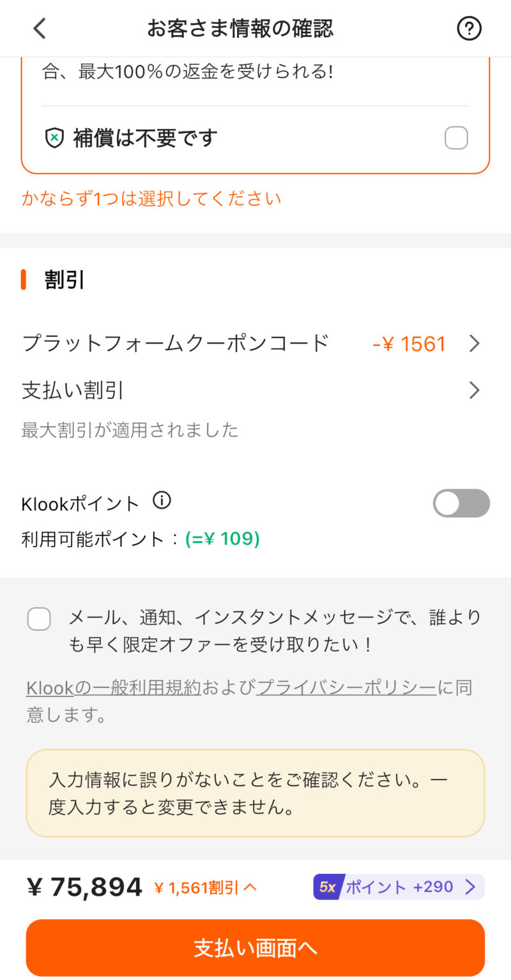Image resolution: width=511 pixels, height=980 pixels.
Task: Expand the ¥1,561割引 price breakdown
Action: 206,887
